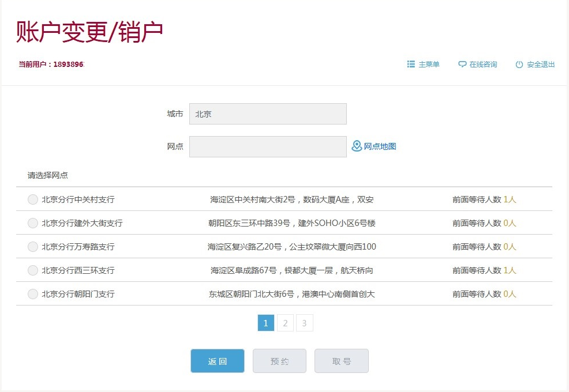Go to page 2 of branches
Screen dimensions: 569x392
[285, 323]
